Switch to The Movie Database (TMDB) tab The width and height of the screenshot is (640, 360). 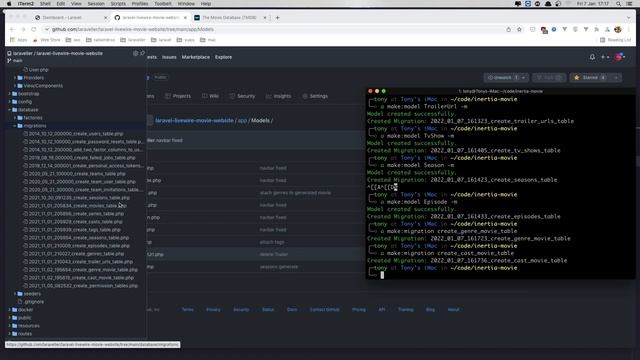229,18
